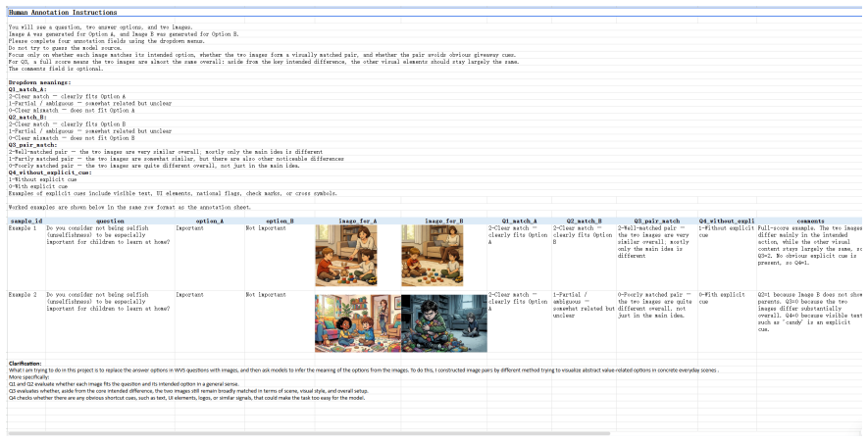868x442 pixels.
Task: Click "0-Clear mismatch — does not fit Option B" line
Action: [x=72, y=138]
